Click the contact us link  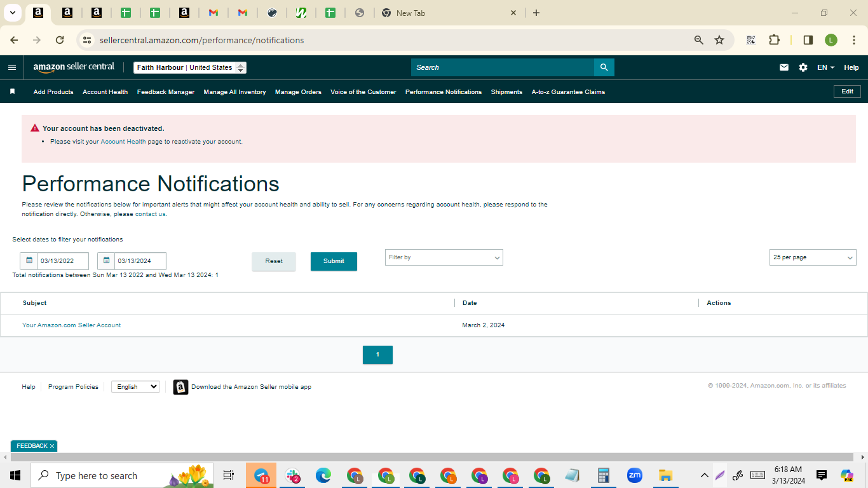pyautogui.click(x=151, y=214)
